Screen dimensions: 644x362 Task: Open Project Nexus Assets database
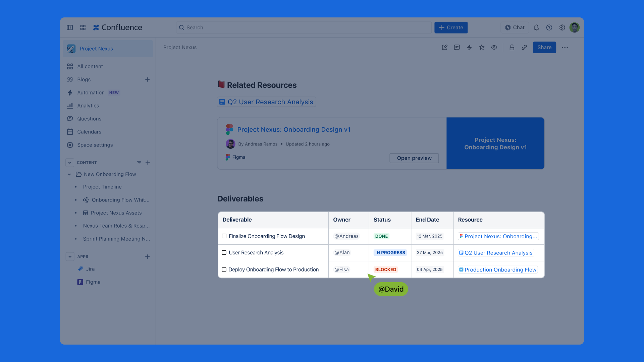point(112,213)
